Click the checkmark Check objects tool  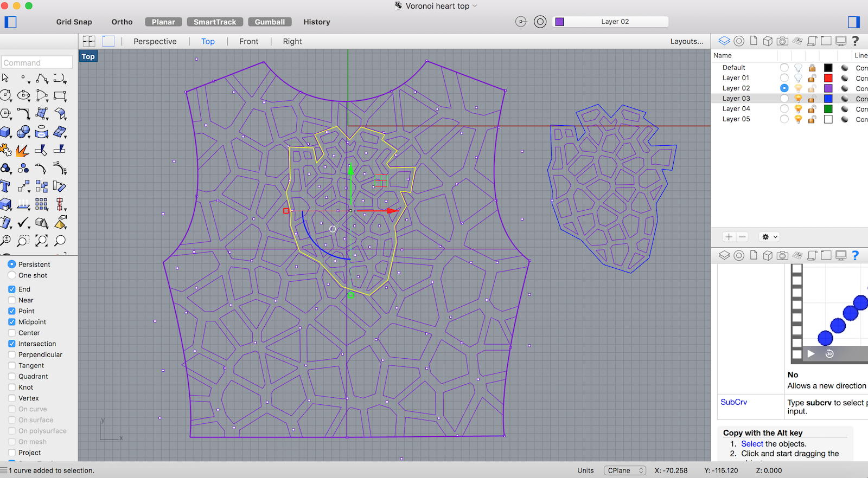point(24,223)
